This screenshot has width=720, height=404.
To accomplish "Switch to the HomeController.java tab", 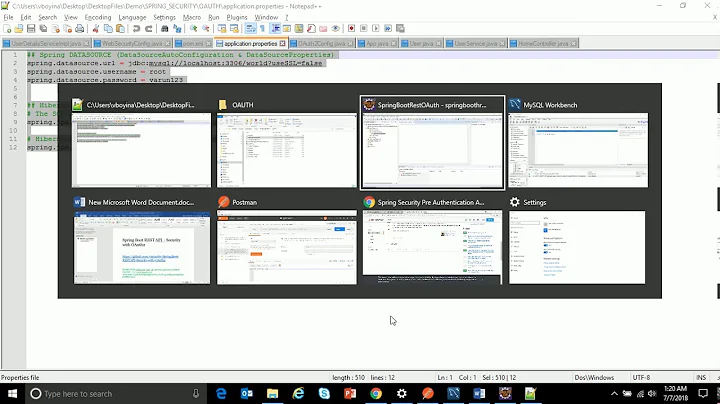I will click(x=544, y=44).
